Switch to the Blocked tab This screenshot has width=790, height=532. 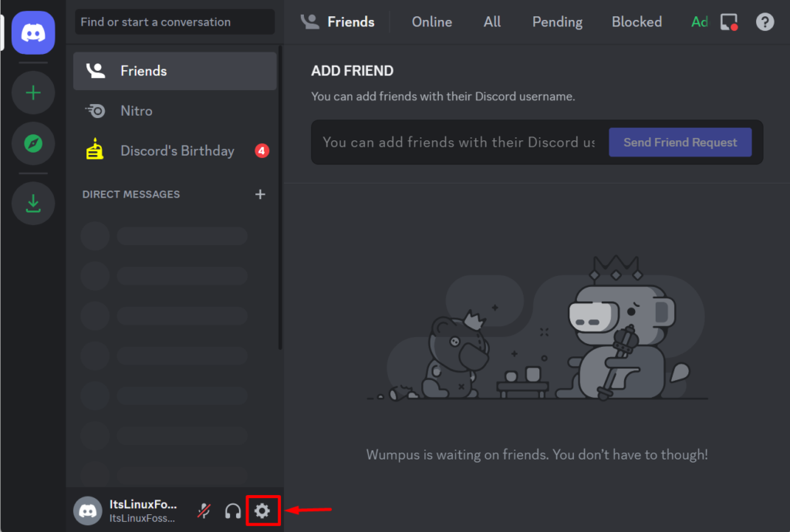636,22
